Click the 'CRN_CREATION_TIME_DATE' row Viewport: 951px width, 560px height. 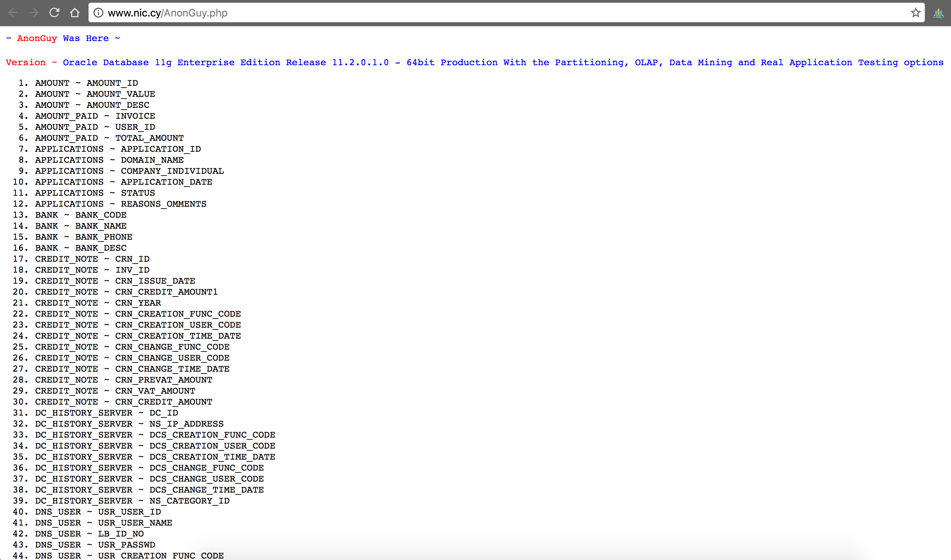138,336
